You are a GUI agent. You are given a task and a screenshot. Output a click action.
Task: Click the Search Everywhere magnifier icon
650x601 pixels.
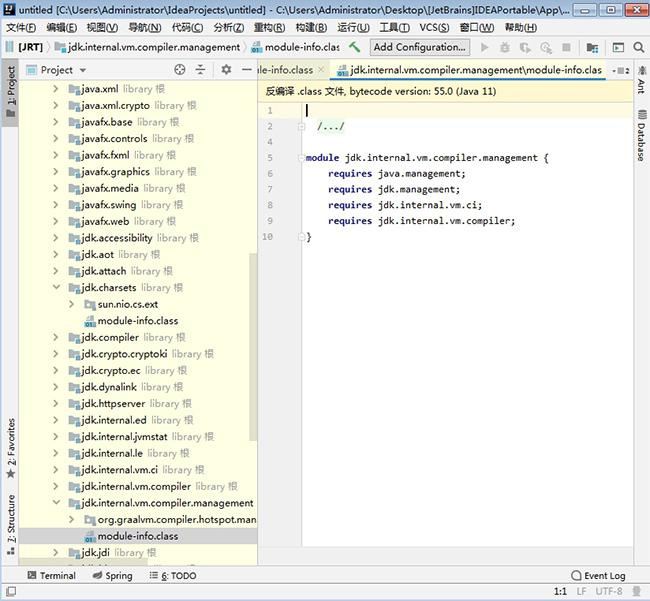tap(639, 47)
